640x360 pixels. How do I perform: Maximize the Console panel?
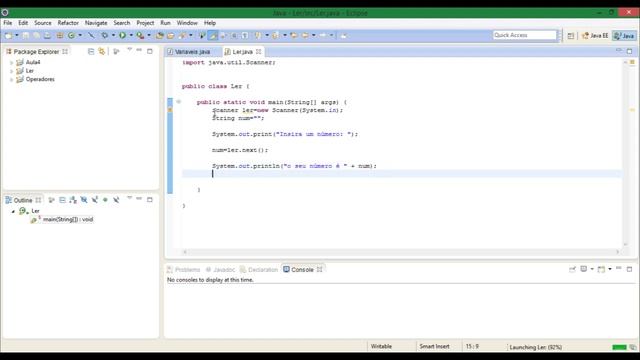[x=629, y=269]
